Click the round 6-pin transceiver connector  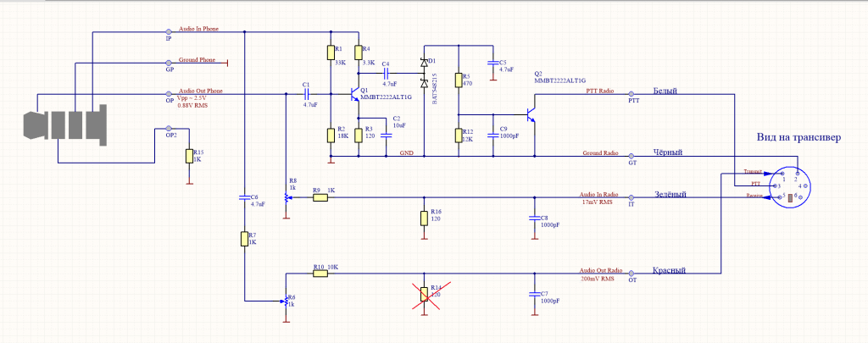790,188
